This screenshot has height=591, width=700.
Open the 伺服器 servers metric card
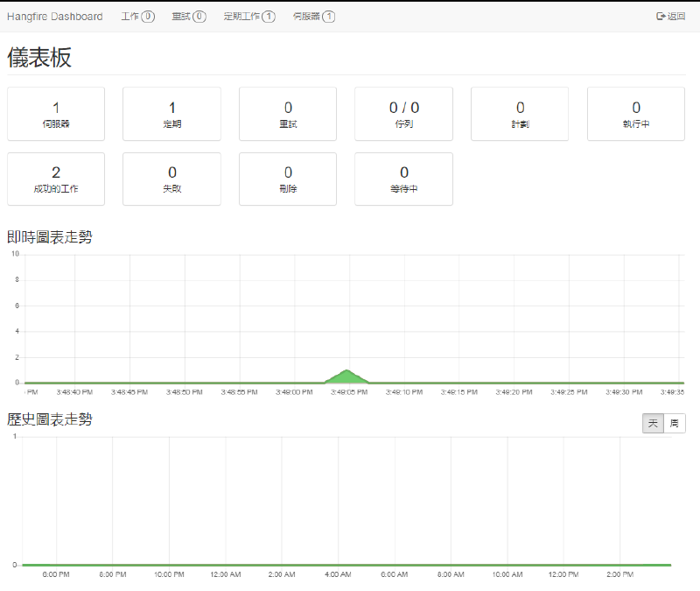(56, 114)
